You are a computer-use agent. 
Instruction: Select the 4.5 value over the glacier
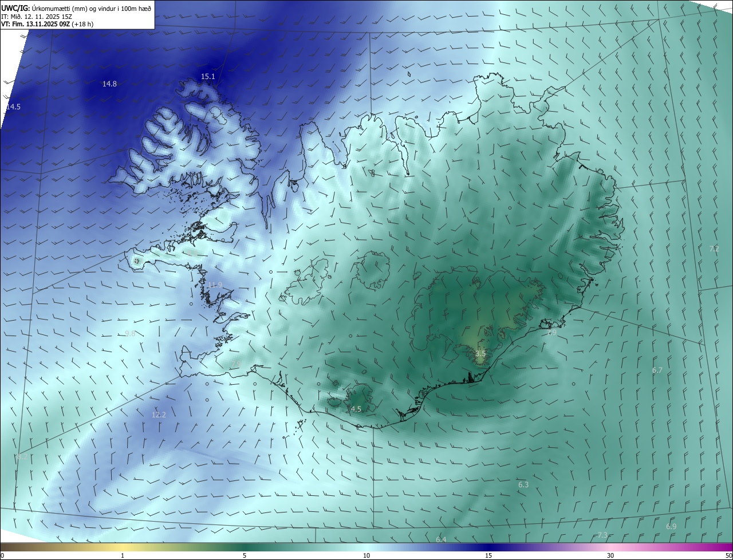point(356,409)
